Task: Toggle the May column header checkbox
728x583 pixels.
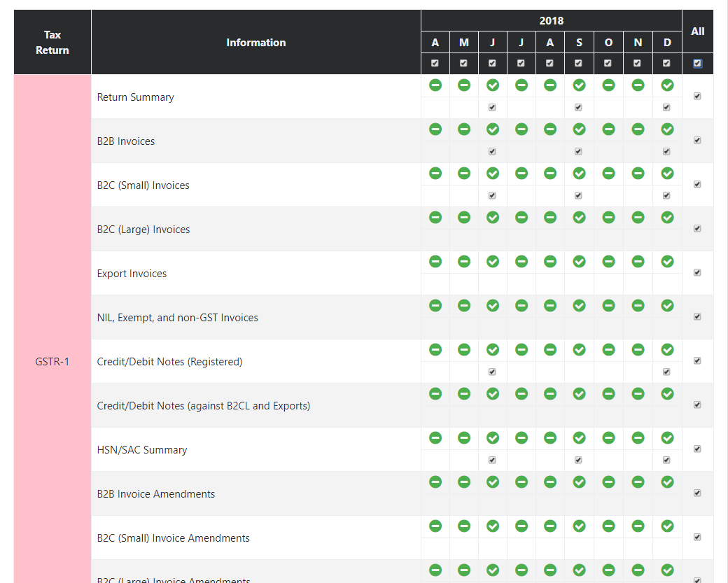Action: coord(463,63)
